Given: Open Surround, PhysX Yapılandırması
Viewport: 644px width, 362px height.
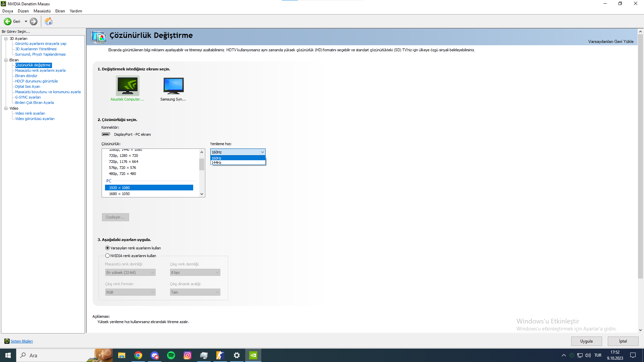Looking at the screenshot, I should click(x=40, y=54).
